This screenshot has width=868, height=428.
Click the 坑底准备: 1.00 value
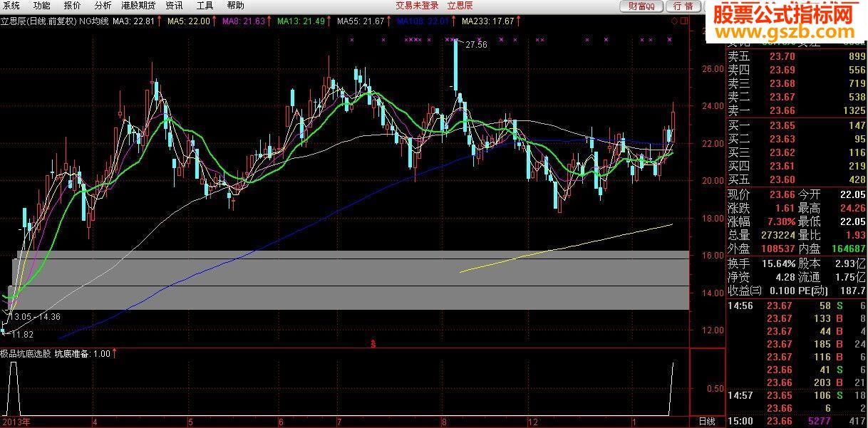point(83,353)
